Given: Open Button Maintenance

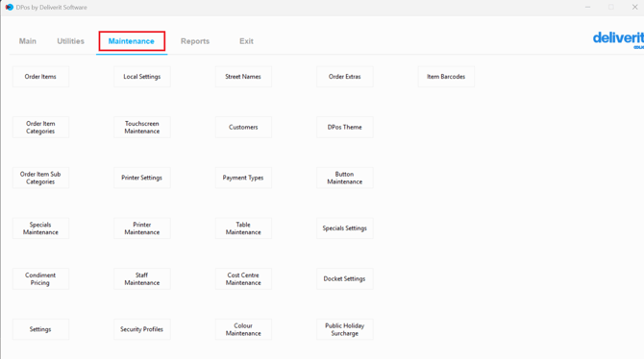Looking at the screenshot, I should (x=345, y=178).
